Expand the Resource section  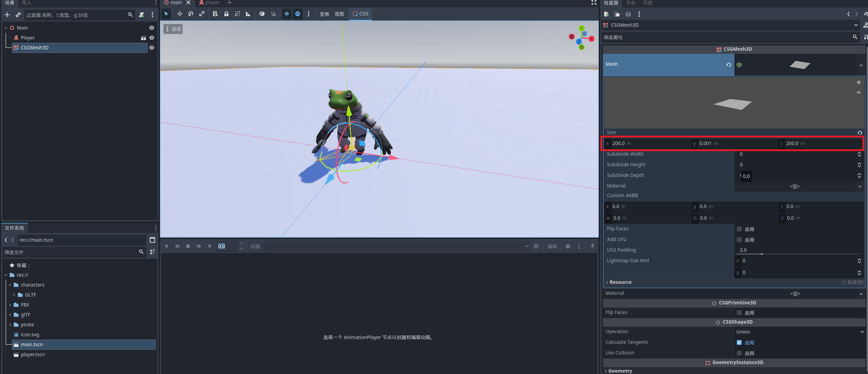pos(620,282)
